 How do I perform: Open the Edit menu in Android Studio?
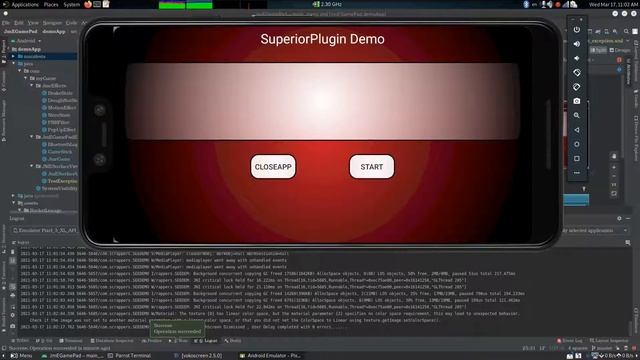tap(19, 23)
